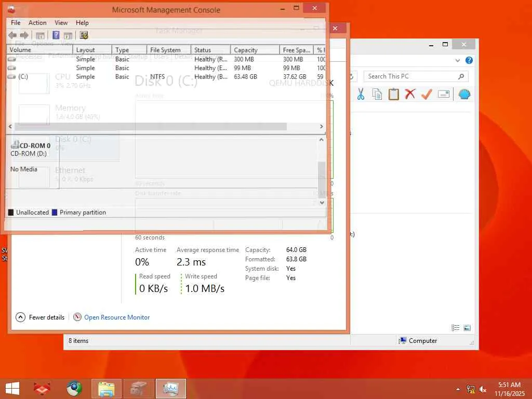
Task: Click the '8 items' status bar text
Action: tap(78, 341)
